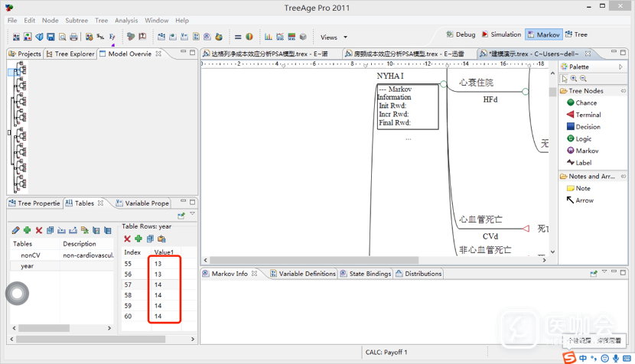Collapse the Notes and Arrows palette group

[593, 177]
